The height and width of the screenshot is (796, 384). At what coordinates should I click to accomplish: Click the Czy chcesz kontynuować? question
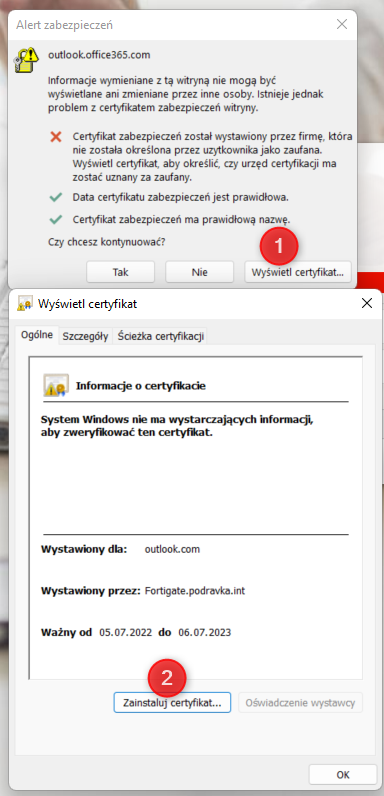106,243
